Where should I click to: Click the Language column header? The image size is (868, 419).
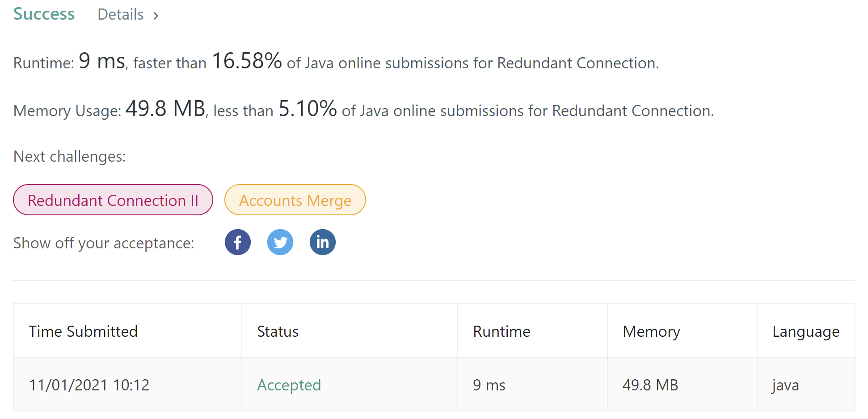806,331
